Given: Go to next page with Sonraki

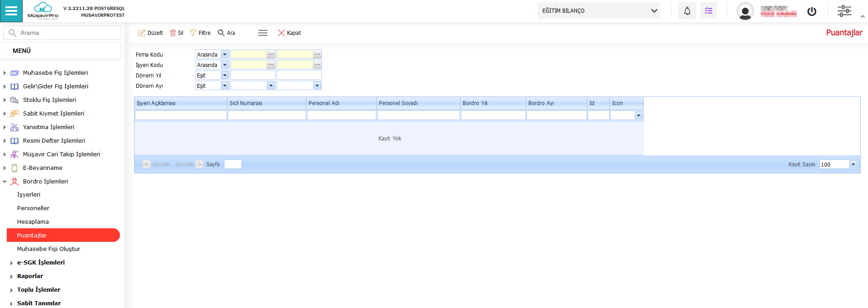Looking at the screenshot, I should coord(189,164).
